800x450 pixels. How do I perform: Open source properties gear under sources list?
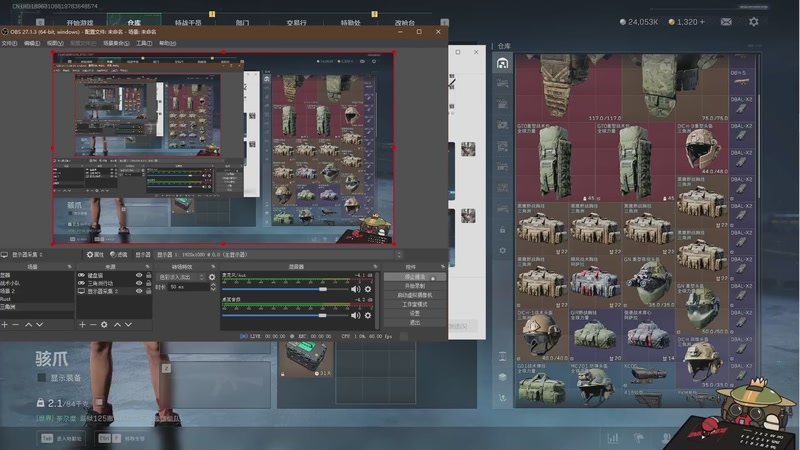104,324
